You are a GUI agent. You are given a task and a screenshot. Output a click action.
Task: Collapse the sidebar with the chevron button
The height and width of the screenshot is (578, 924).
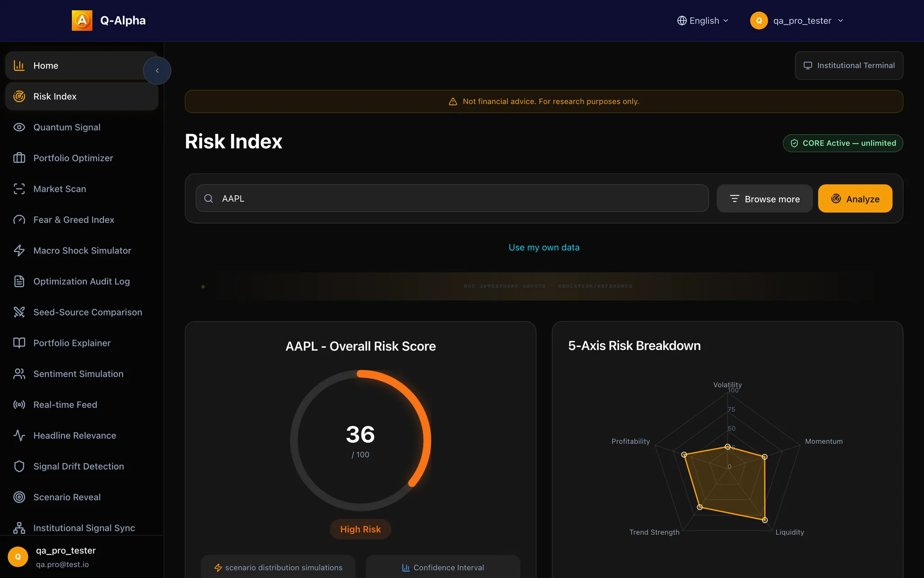(157, 70)
